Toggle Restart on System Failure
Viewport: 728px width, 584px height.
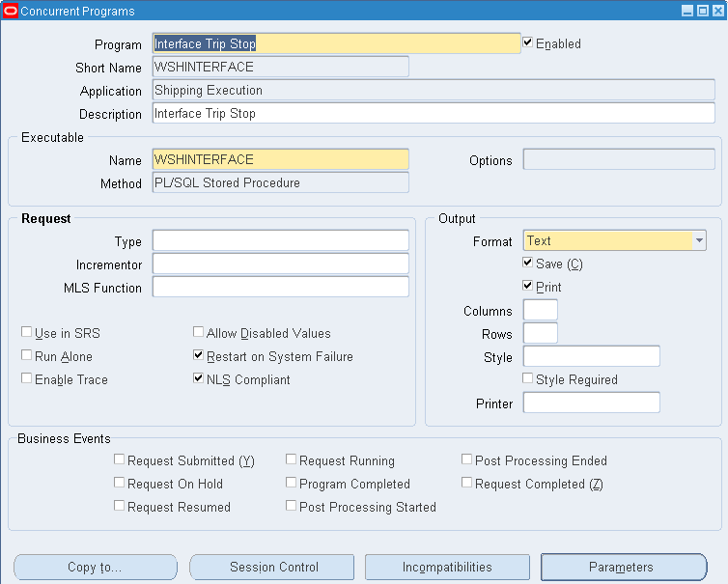[x=198, y=355]
